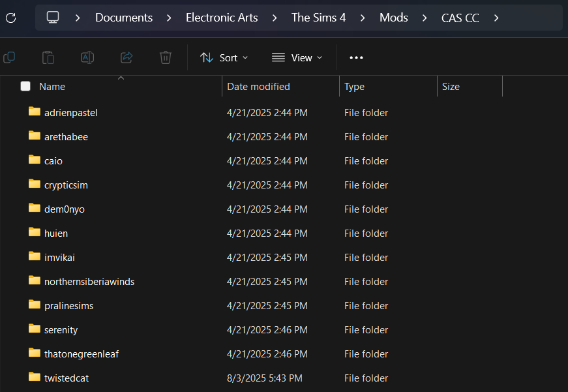This screenshot has height=392, width=568.
Task: Expand chevron after the monitor icon
Action: click(78, 18)
